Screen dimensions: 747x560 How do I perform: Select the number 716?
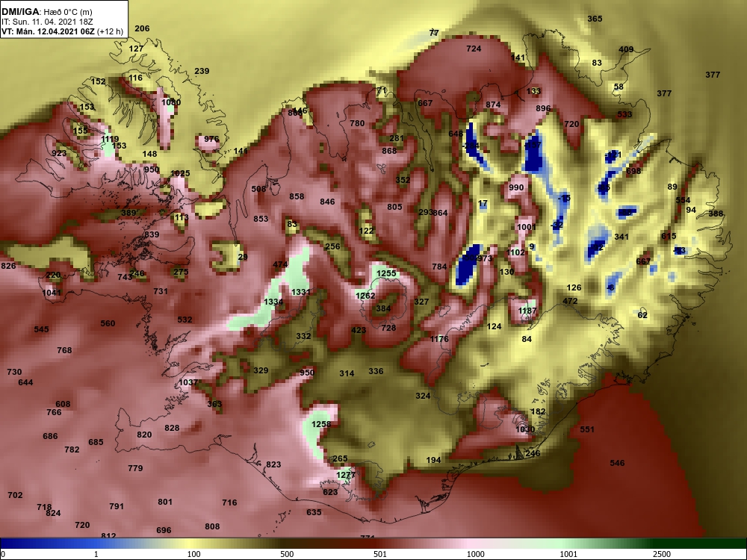229,503
